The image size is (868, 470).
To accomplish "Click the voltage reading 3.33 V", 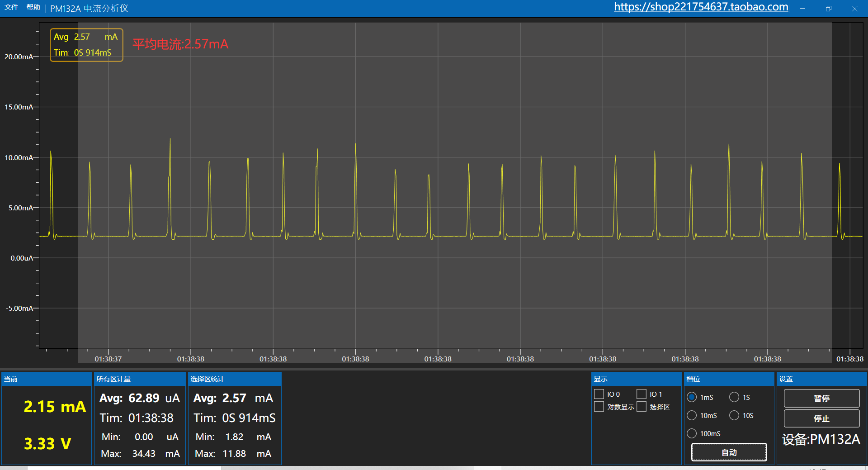I will point(47,444).
